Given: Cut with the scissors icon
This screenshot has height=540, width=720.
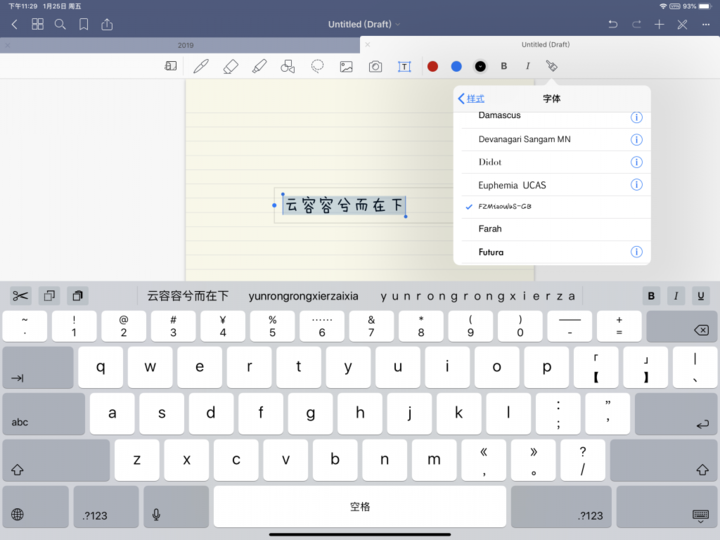Looking at the screenshot, I should tap(20, 296).
